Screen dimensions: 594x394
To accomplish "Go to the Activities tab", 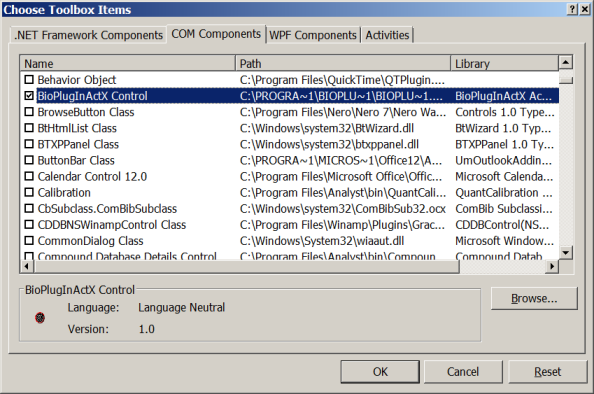I will click(x=387, y=35).
